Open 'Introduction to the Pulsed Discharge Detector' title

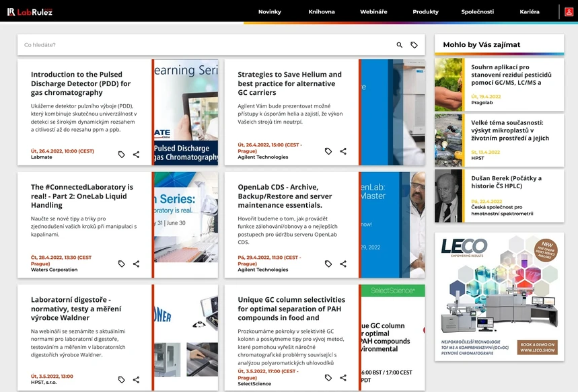click(x=81, y=83)
